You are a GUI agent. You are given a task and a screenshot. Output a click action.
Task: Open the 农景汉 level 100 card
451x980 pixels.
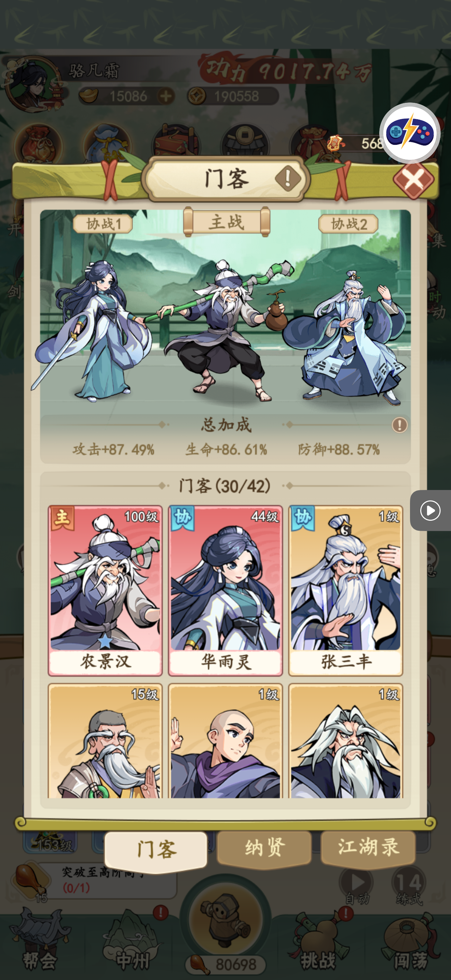[x=105, y=590]
